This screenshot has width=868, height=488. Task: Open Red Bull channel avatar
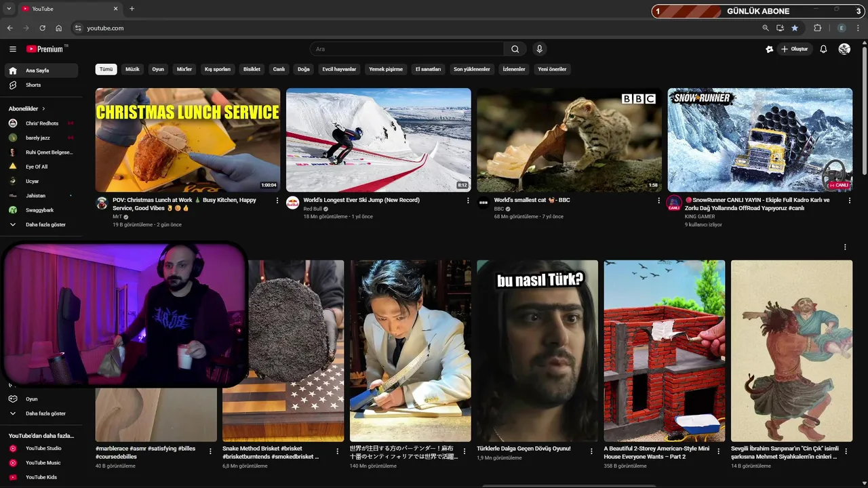[292, 203]
